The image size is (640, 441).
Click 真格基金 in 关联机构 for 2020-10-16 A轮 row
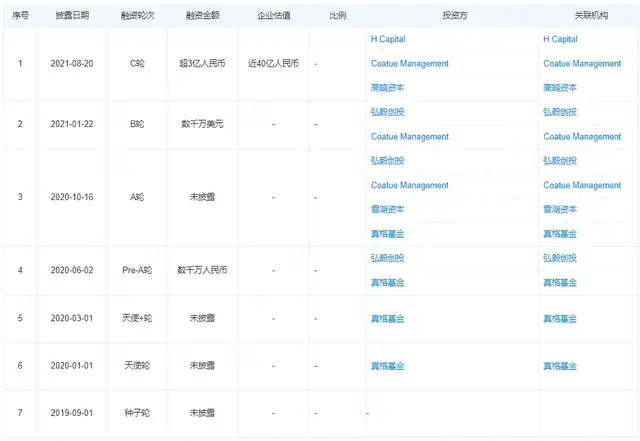pos(560,234)
